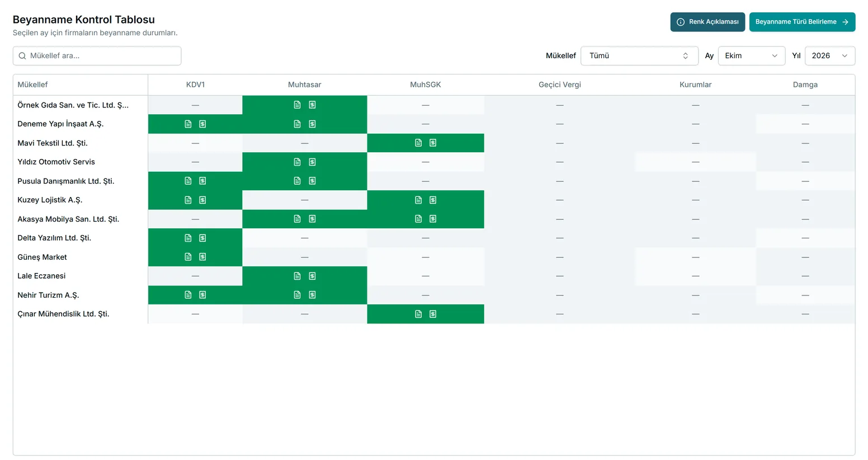
Task: Open the Mükellef dropdown showing Tümü
Action: pos(639,55)
